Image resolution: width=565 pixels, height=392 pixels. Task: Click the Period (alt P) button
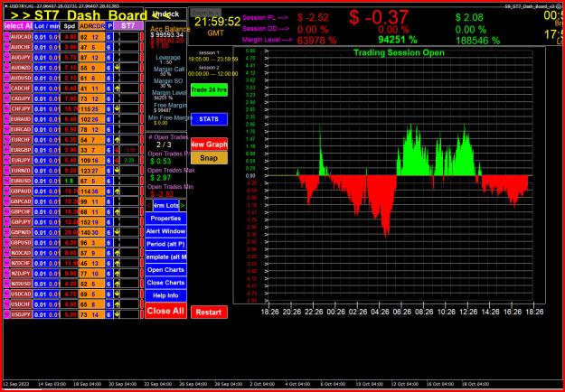tap(165, 244)
